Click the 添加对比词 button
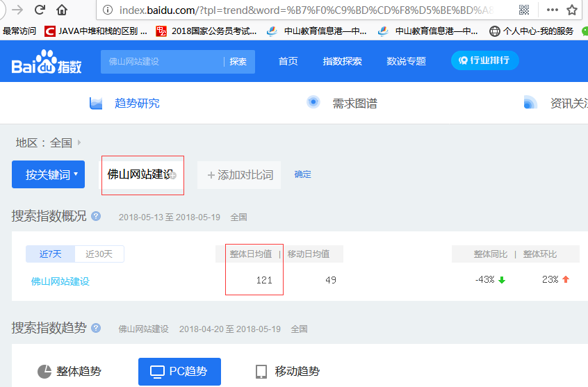Image resolution: width=588 pixels, height=387 pixels. (239, 175)
